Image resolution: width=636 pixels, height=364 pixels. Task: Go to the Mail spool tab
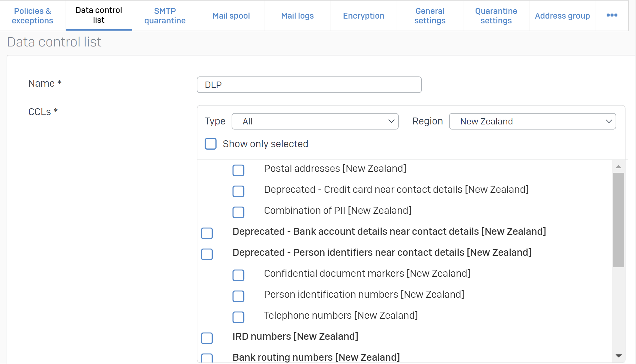[231, 16]
